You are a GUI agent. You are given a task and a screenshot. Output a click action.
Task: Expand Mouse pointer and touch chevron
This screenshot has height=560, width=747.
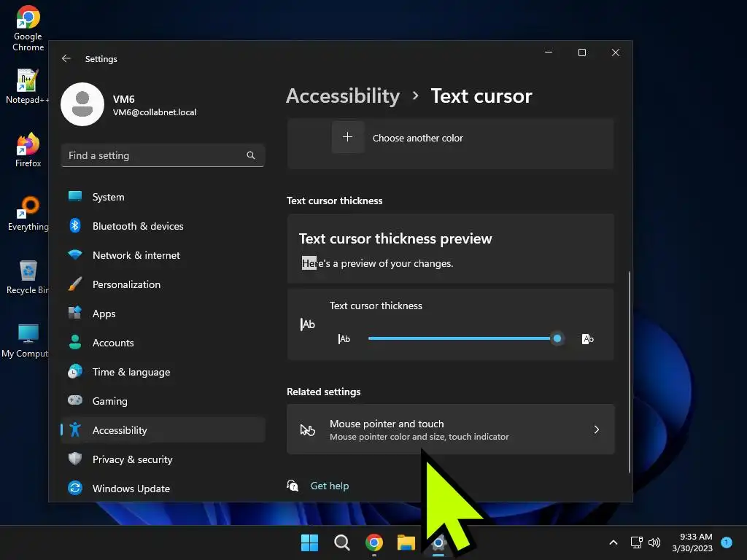(x=597, y=429)
